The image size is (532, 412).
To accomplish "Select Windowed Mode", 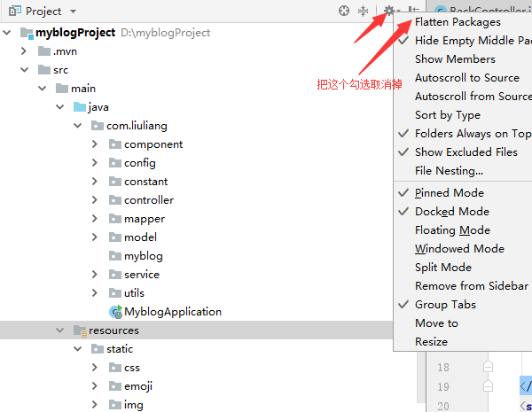I will tap(463, 249).
